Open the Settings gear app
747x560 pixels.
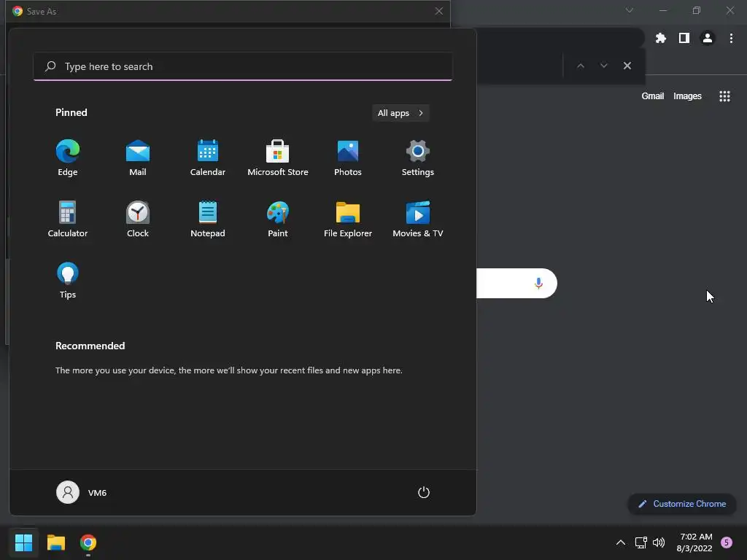[418, 157]
